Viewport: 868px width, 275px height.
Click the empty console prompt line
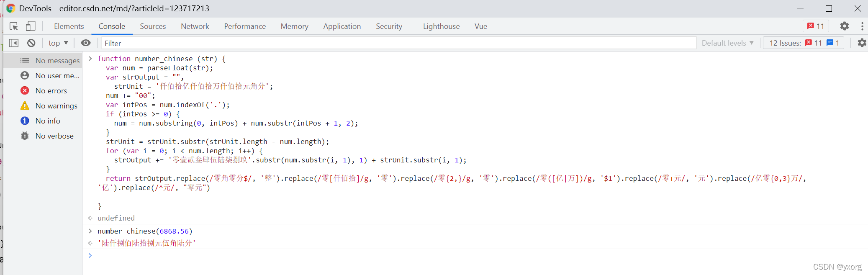point(475,255)
